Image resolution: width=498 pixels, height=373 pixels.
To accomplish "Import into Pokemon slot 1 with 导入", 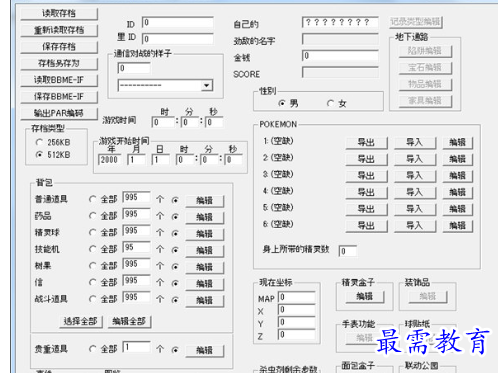I will (415, 143).
